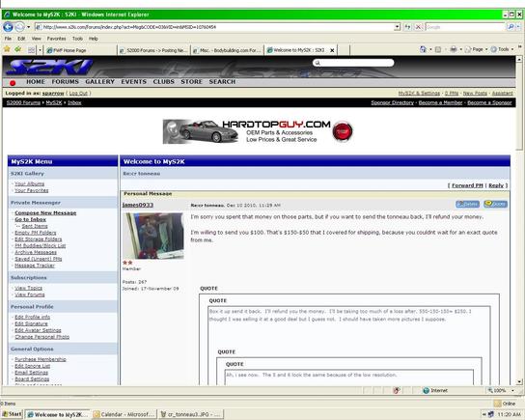The height and width of the screenshot is (420, 525).
Task: Open the Favorites menu
Action: (56, 39)
